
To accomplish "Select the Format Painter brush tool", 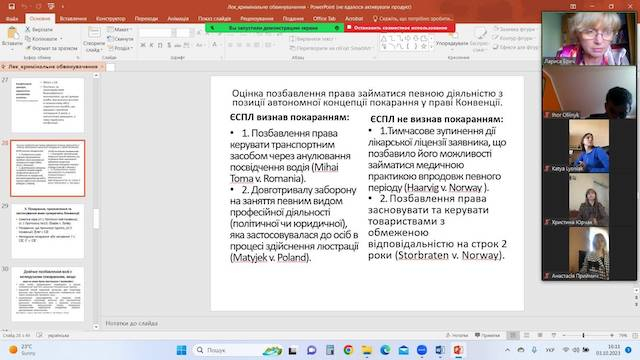I will point(28,48).
